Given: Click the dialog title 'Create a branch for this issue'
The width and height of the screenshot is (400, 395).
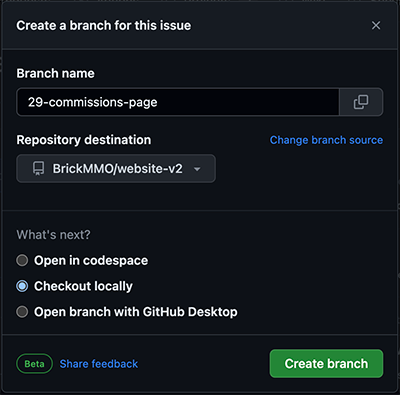Looking at the screenshot, I should click(x=104, y=25).
